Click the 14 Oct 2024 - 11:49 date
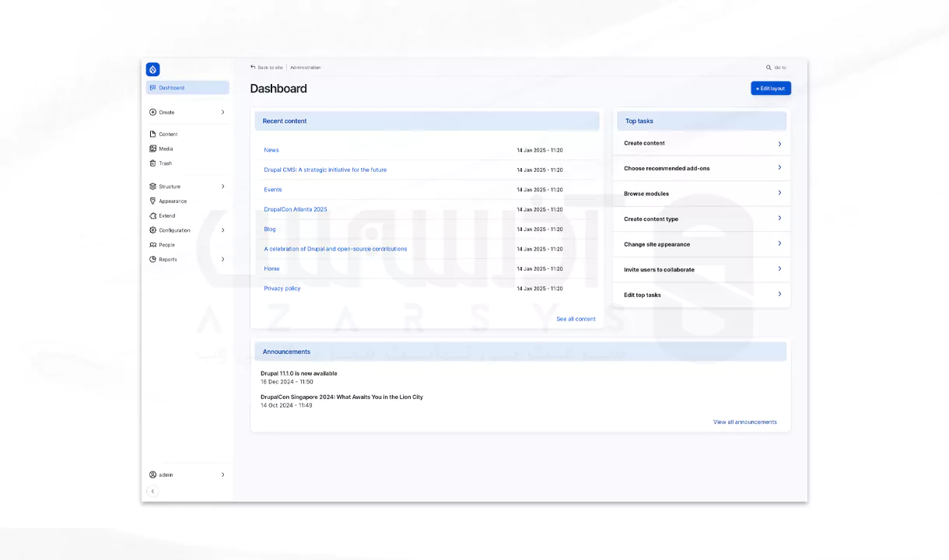This screenshot has width=949, height=560. (286, 405)
